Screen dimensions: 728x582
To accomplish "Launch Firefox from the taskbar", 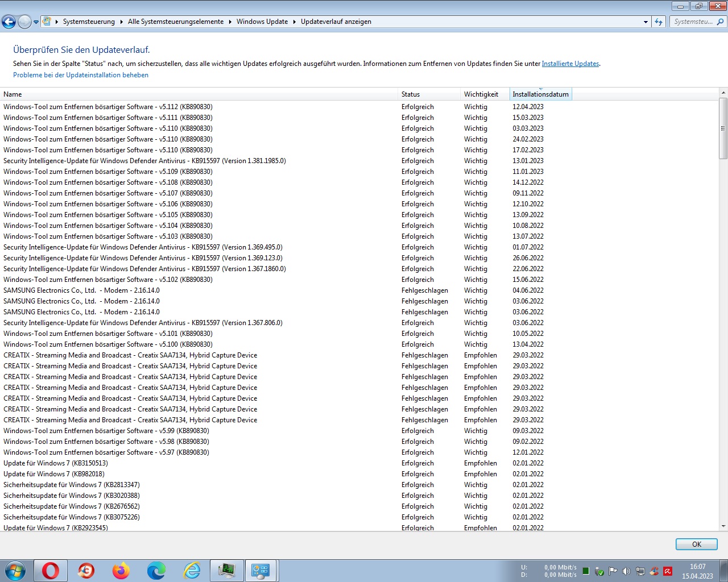I will click(121, 570).
